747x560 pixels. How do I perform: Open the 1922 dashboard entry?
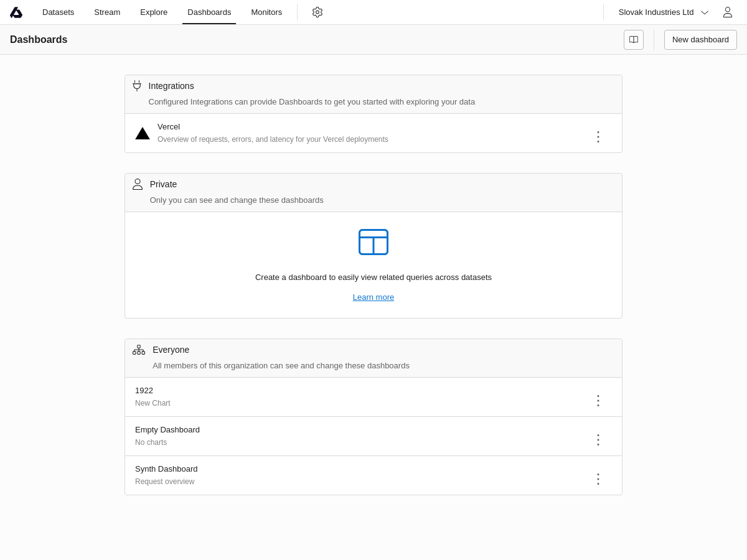(144, 391)
